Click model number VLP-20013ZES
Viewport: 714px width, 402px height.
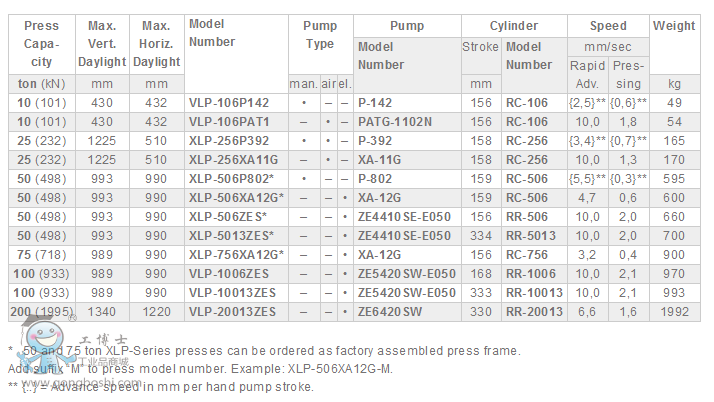click(x=232, y=311)
